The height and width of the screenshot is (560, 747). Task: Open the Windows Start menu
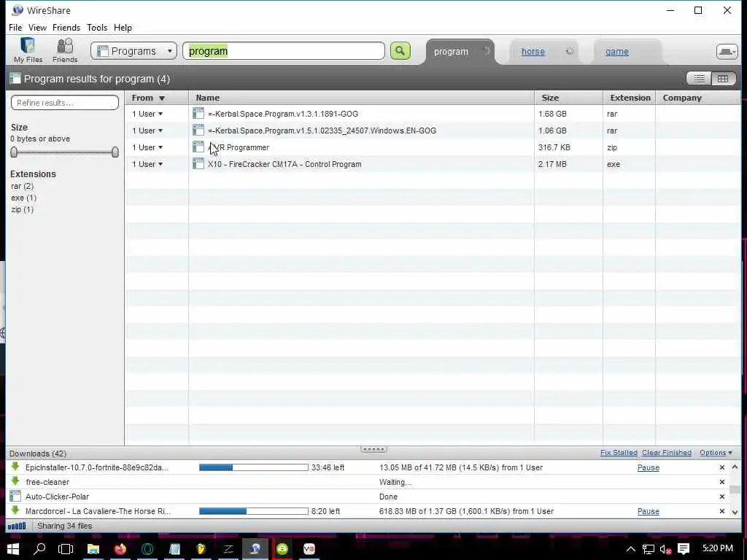pyautogui.click(x=13, y=549)
